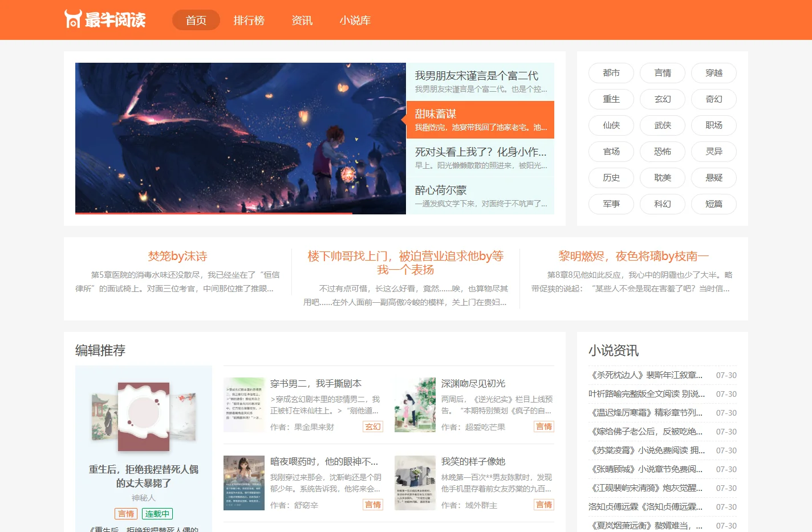Open the novel 我笑的样子像她
The height and width of the screenshot is (532, 812).
pyautogui.click(x=473, y=461)
